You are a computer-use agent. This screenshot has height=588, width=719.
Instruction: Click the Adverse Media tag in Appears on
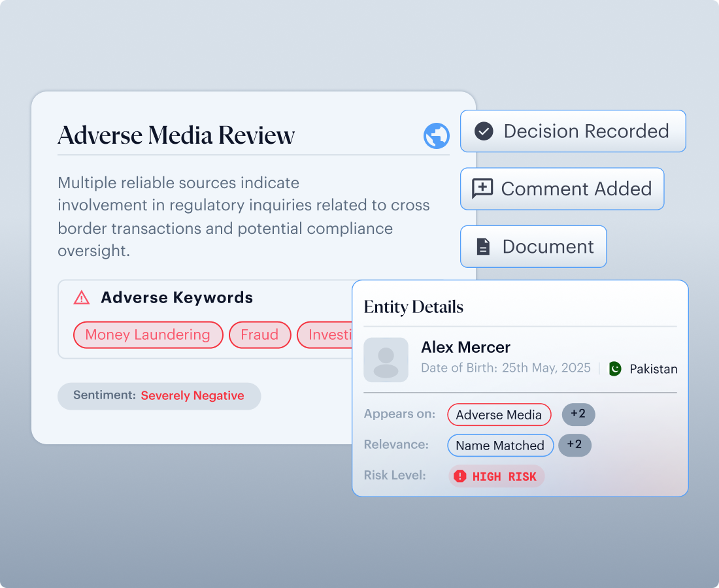tap(499, 415)
